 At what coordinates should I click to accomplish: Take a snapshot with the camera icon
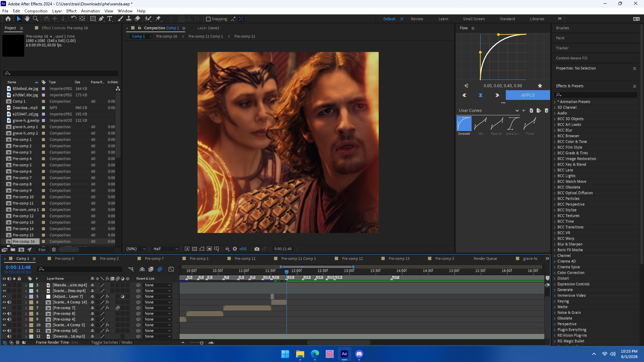tap(257, 249)
